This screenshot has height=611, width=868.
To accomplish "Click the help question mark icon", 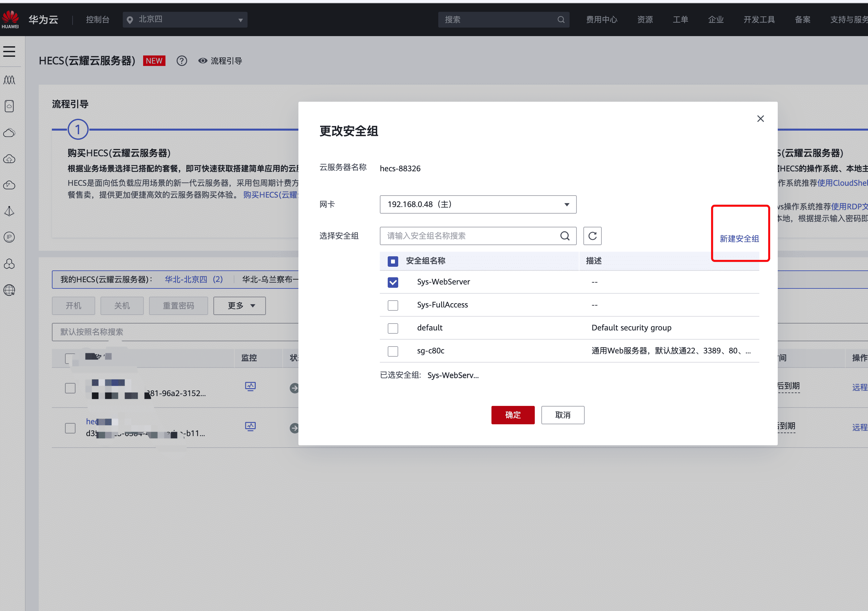I will 182,61.
